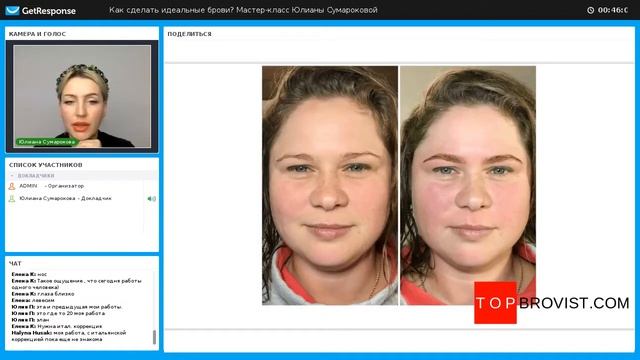Click the speaker icon next to Юлиана Сумарокова
640x360 pixels.
(x=151, y=199)
